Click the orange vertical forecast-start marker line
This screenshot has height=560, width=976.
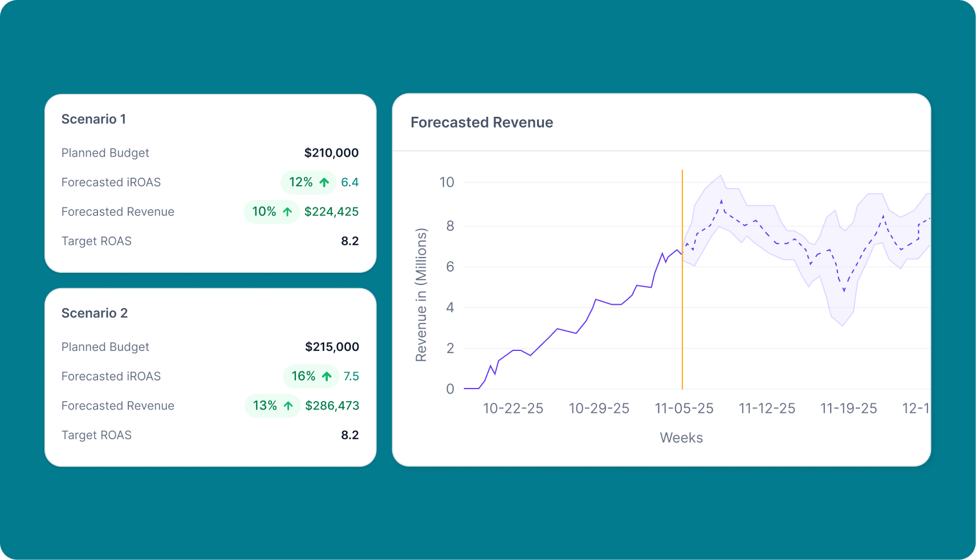(x=682, y=313)
